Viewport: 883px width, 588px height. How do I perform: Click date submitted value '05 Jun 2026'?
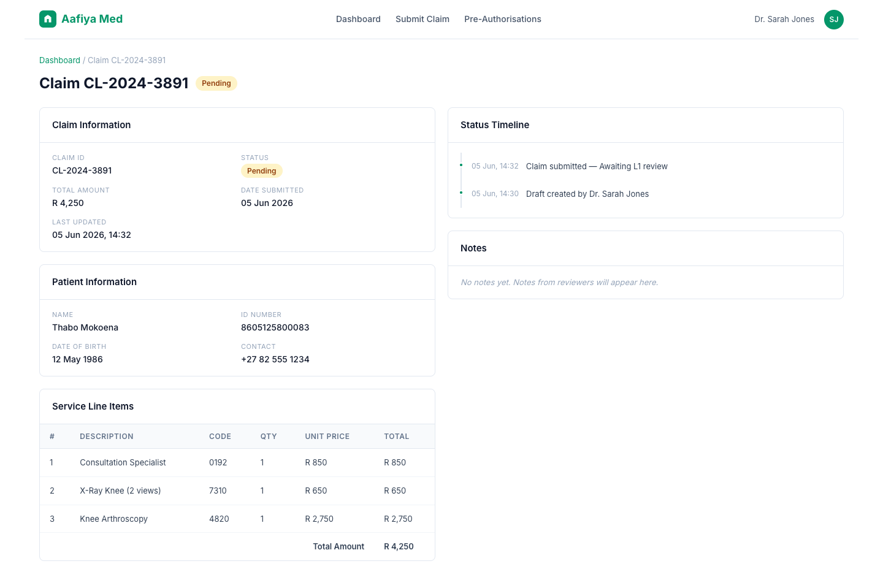267,203
